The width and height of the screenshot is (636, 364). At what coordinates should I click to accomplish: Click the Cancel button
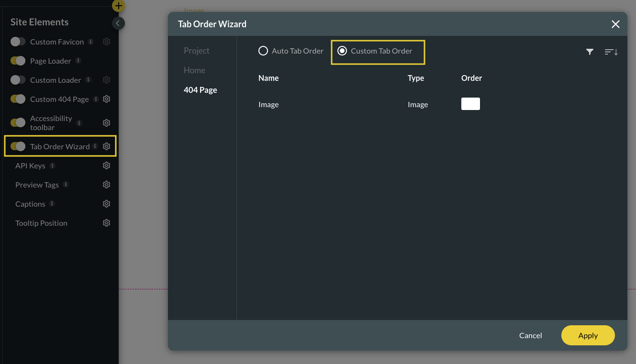[531, 335]
